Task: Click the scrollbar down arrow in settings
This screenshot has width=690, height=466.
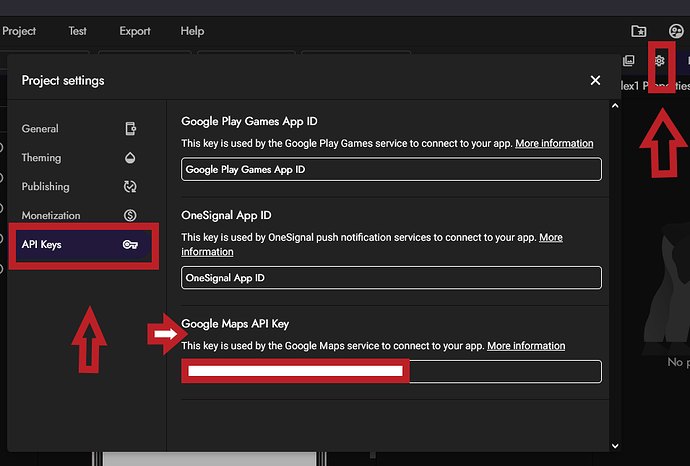Action: (x=614, y=446)
